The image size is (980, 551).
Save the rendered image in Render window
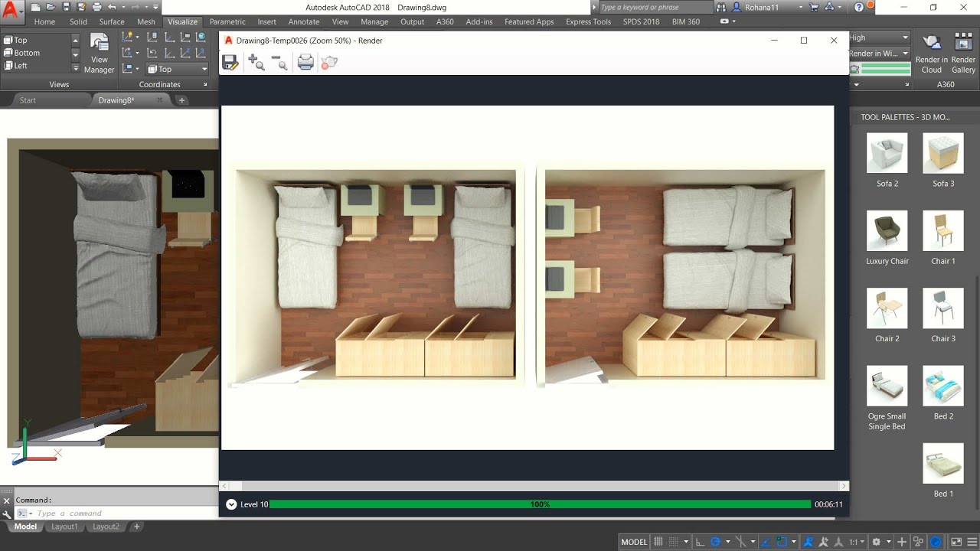[x=230, y=63]
